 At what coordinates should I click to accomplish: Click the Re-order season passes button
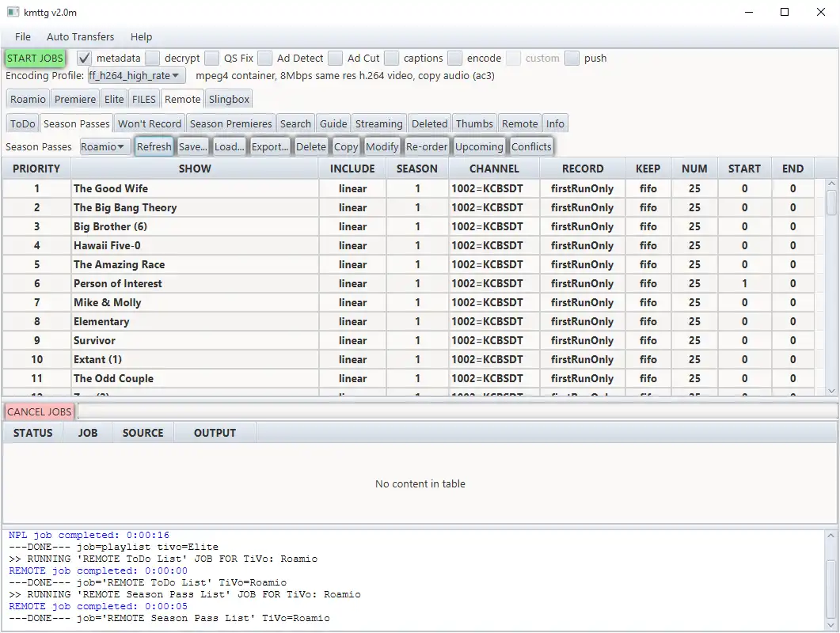[x=427, y=146]
